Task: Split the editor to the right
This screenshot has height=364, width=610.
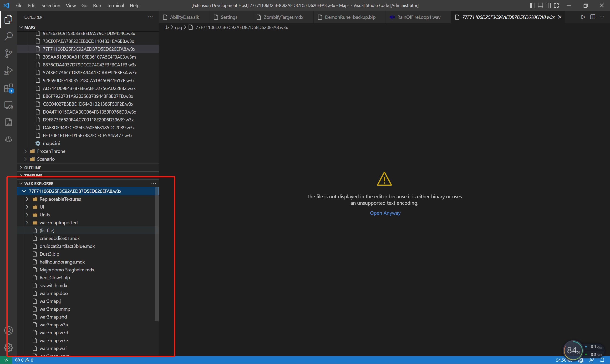Action: point(593,17)
